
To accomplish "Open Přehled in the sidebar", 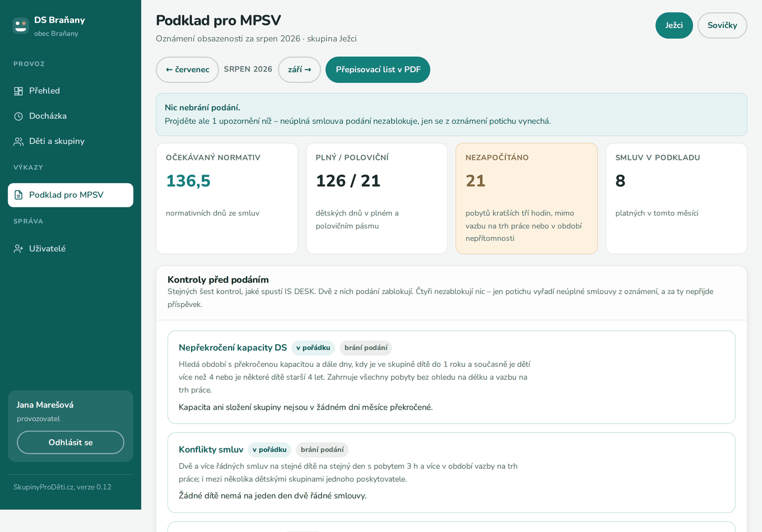I will [x=70, y=91].
